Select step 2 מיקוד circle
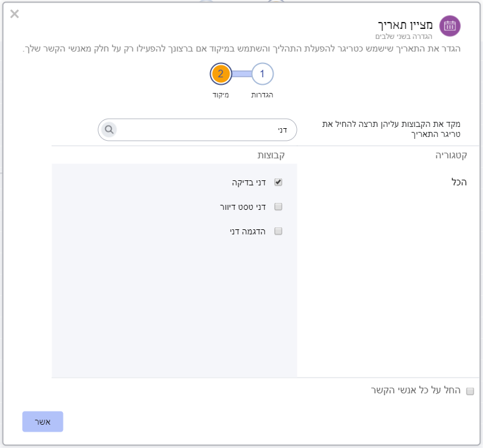The height and width of the screenshot is (448, 483). (x=221, y=74)
